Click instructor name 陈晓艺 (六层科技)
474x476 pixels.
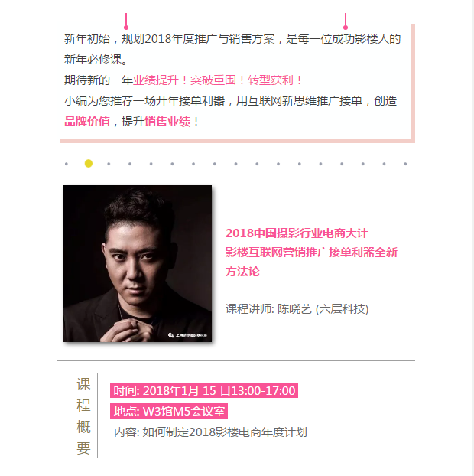pyautogui.click(x=323, y=309)
